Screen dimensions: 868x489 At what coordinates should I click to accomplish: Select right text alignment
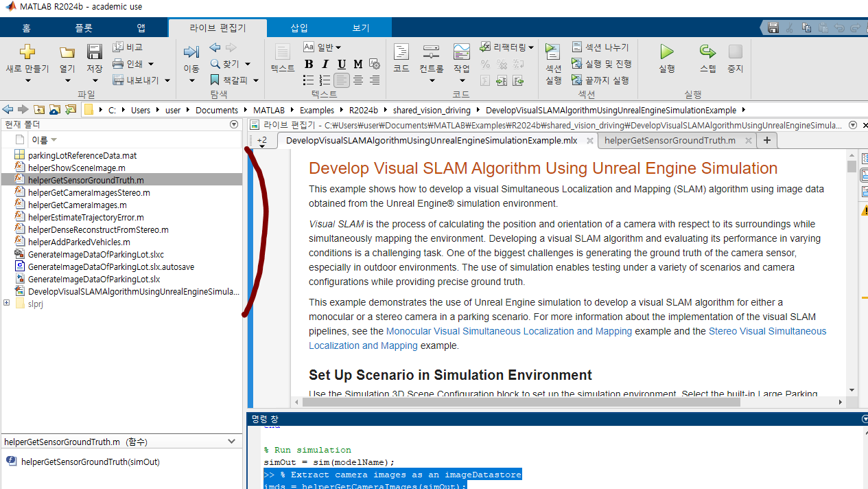(x=375, y=80)
